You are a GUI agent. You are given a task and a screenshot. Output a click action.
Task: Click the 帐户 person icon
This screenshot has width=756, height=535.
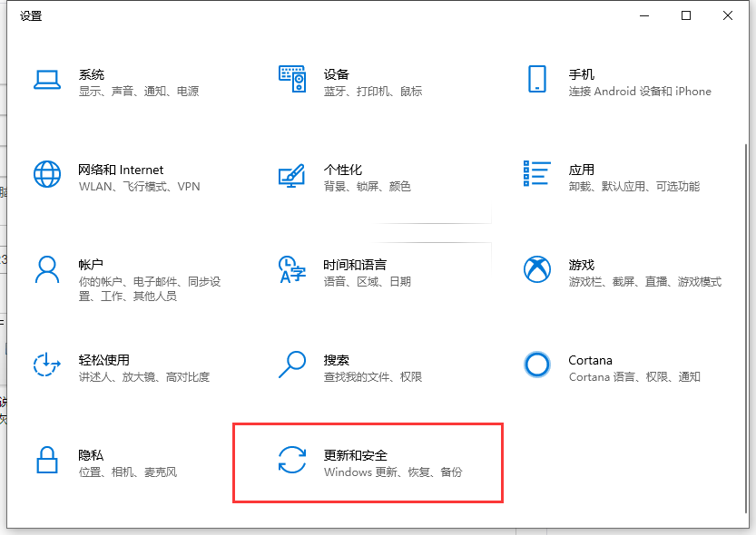coord(47,269)
